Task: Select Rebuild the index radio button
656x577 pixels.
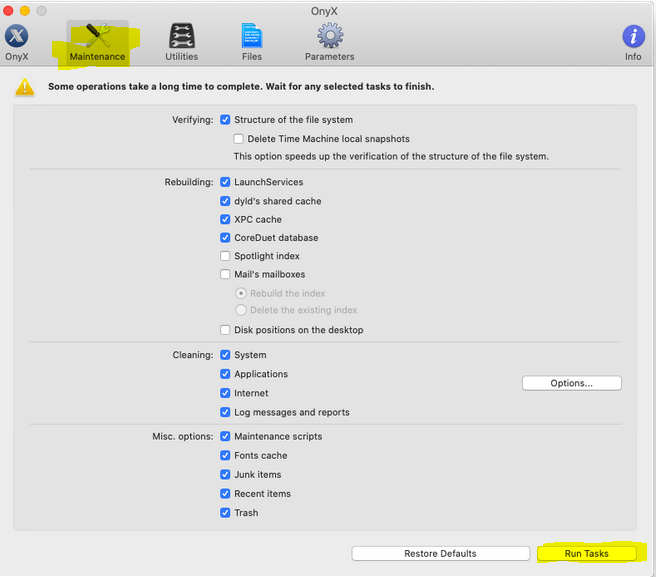Action: [x=241, y=293]
